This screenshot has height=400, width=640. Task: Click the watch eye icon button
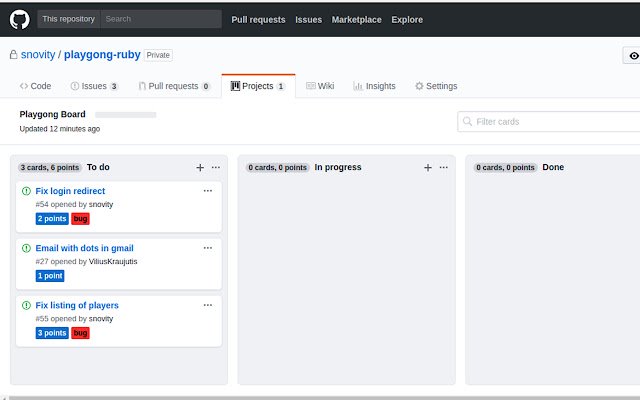click(x=633, y=56)
